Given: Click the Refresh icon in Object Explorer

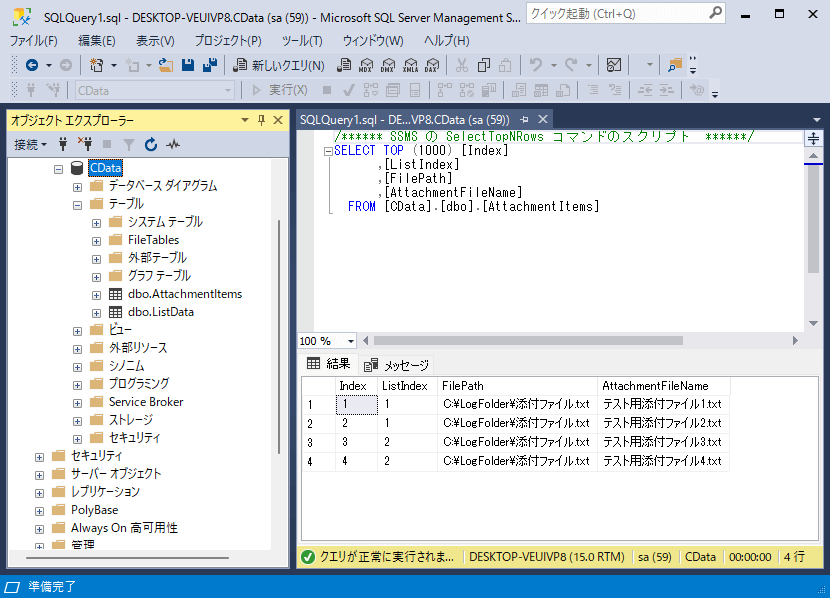Looking at the screenshot, I should pos(151,144).
